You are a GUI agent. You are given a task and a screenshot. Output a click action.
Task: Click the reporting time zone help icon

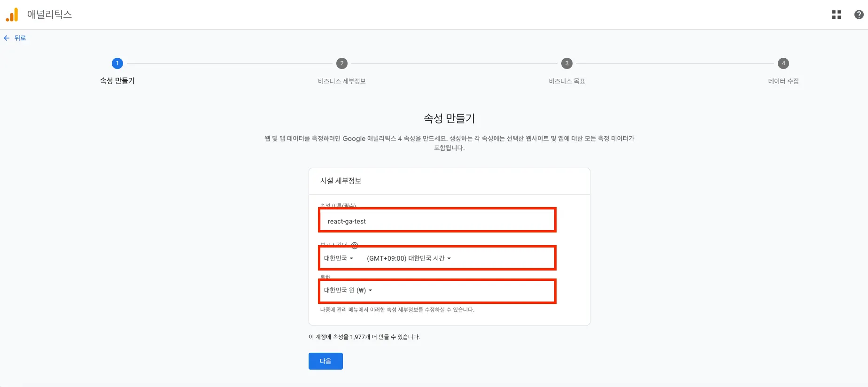point(355,245)
